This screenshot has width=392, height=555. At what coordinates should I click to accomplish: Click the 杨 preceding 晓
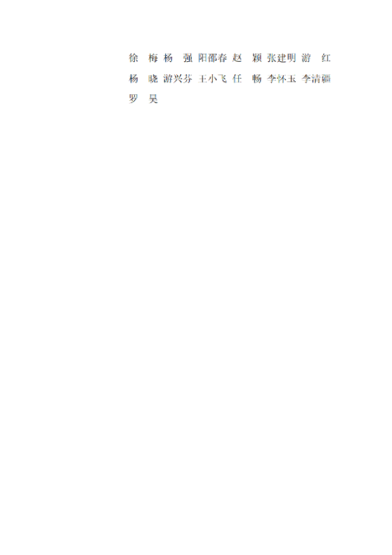tap(134, 79)
